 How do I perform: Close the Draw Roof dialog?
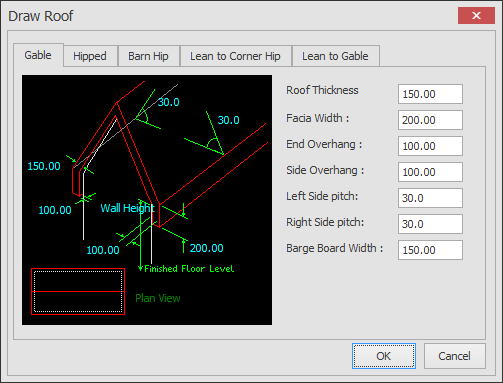pyautogui.click(x=476, y=15)
